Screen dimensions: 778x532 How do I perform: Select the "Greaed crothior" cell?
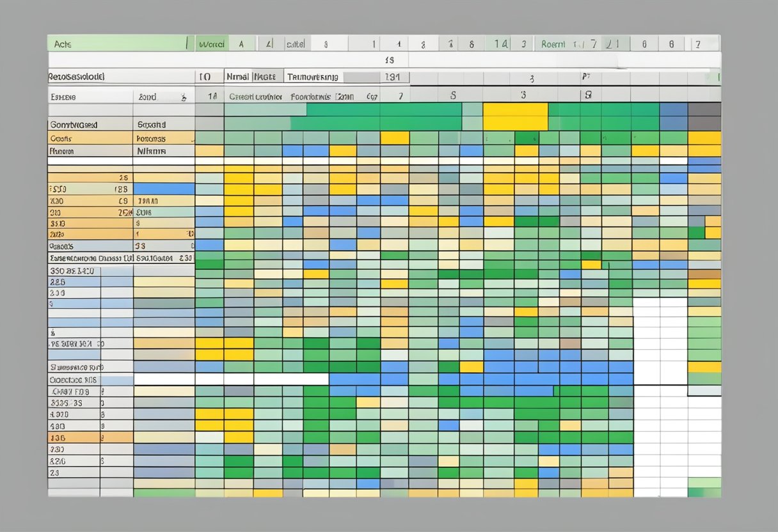[255, 97]
